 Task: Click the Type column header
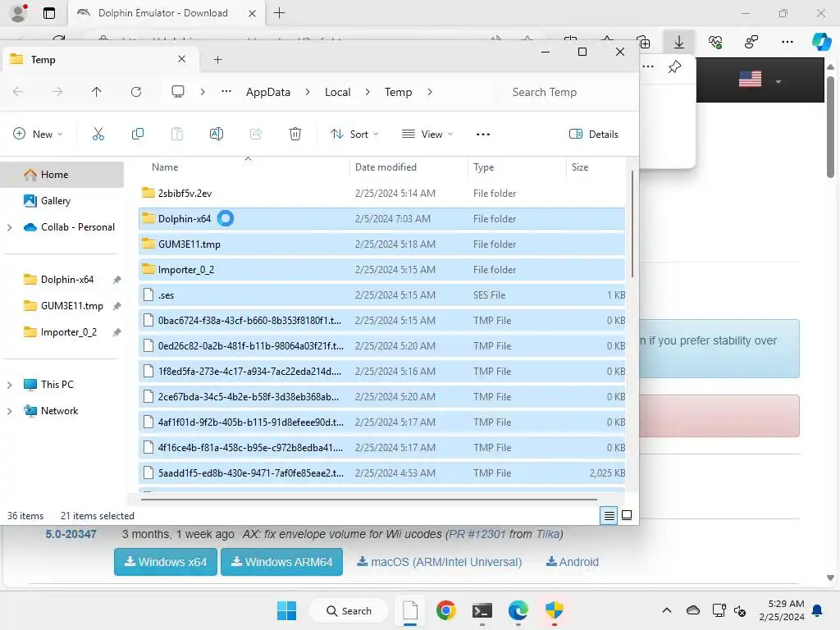483,167
